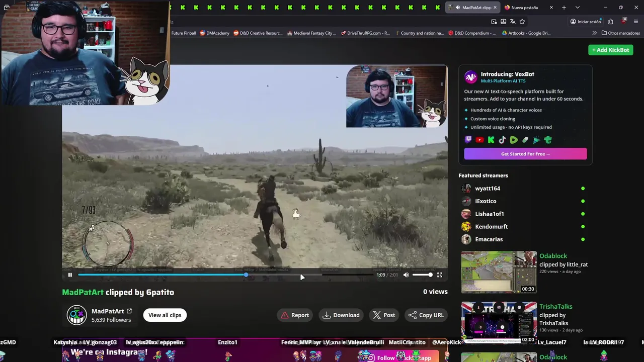
Task: Open the Odablock clip thumbnail by little_rat
Action: 499,272
